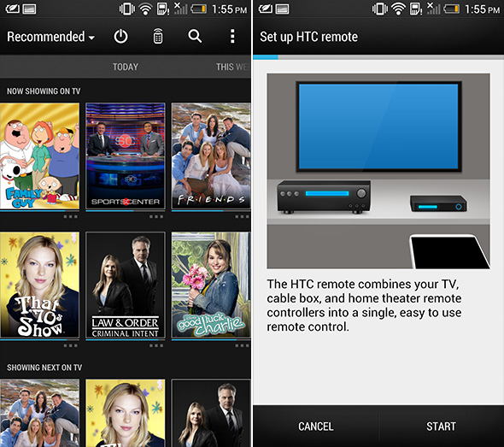The height and width of the screenshot is (447, 504).
Task: Tap the 1:55 PM clock on right screen
Action: [482, 9]
